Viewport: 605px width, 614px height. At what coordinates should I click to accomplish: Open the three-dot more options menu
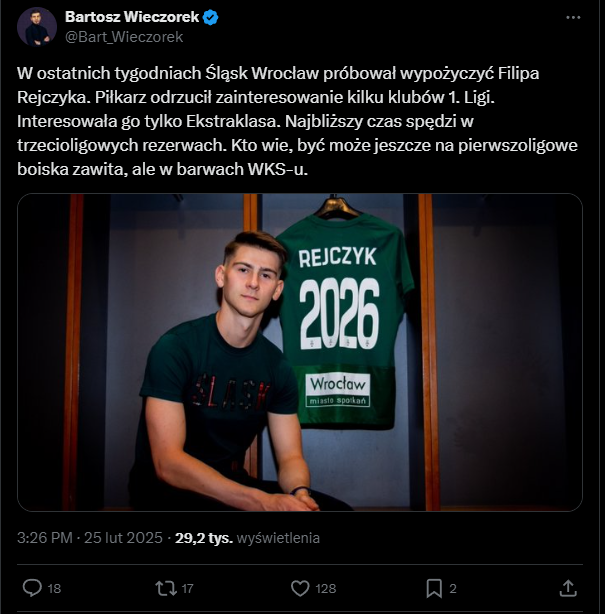(572, 18)
